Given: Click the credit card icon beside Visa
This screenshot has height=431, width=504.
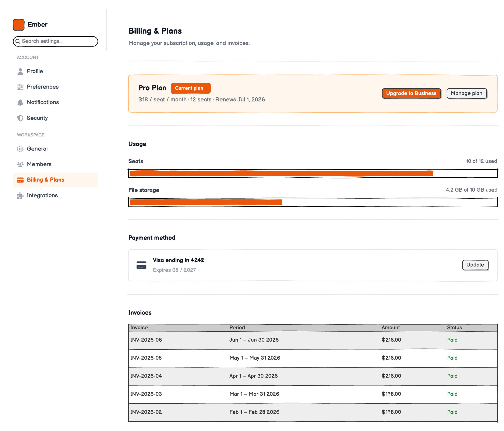Looking at the screenshot, I should pos(141,265).
